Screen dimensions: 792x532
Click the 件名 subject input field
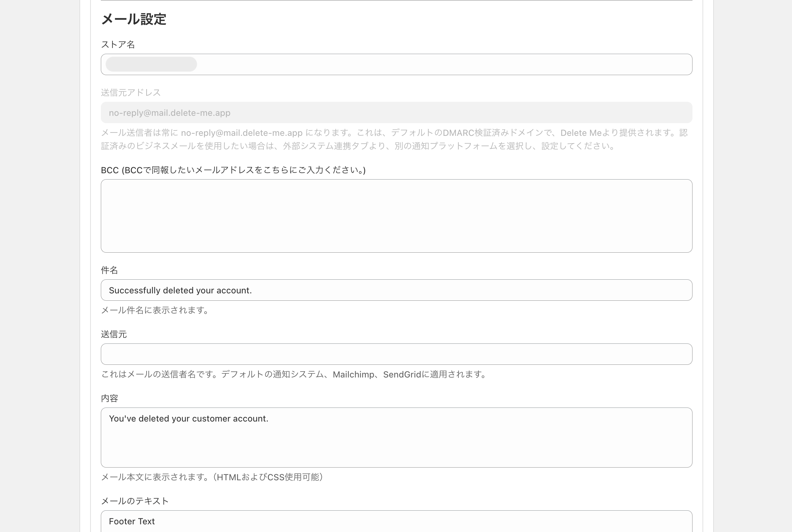point(396,290)
